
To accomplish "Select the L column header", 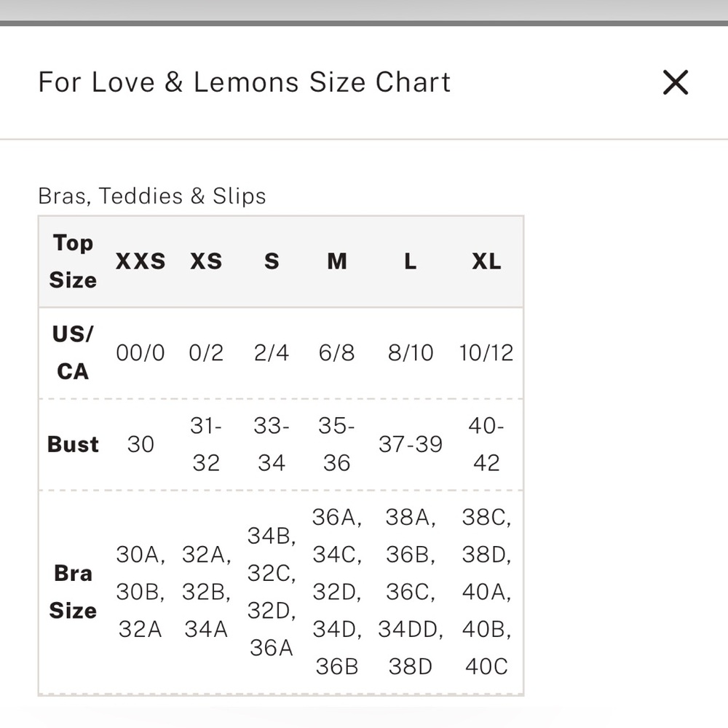I will point(411,261).
